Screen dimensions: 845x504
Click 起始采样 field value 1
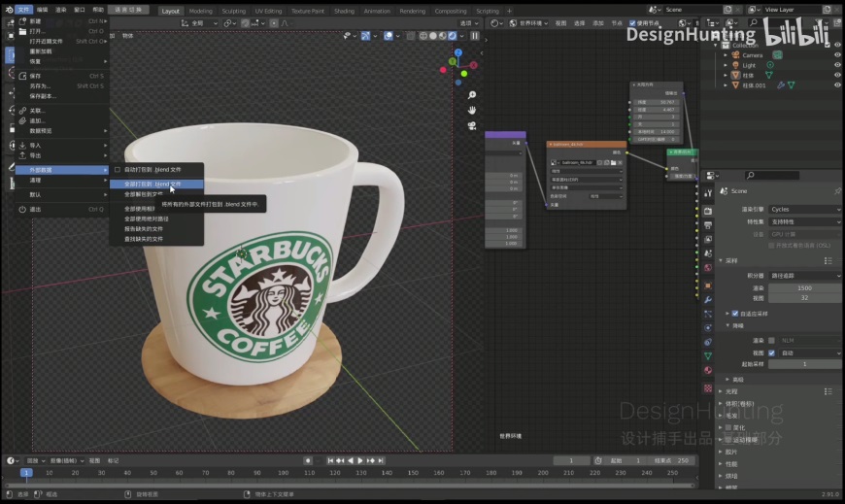(x=804, y=364)
